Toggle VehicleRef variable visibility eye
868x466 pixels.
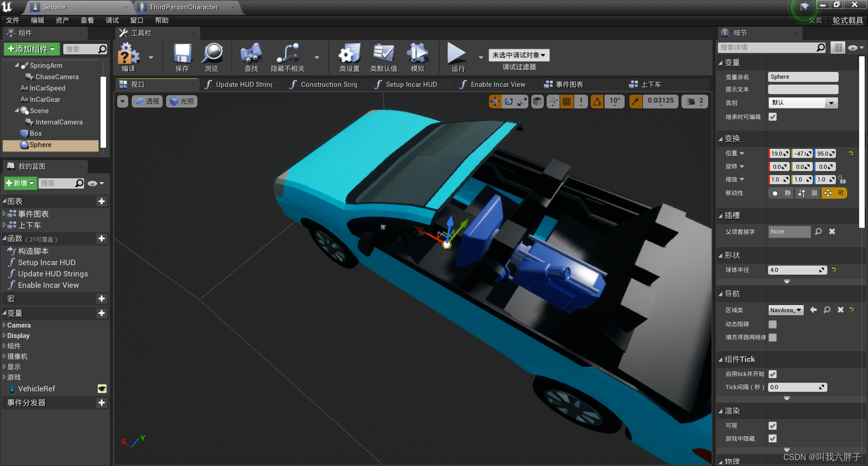tap(102, 389)
